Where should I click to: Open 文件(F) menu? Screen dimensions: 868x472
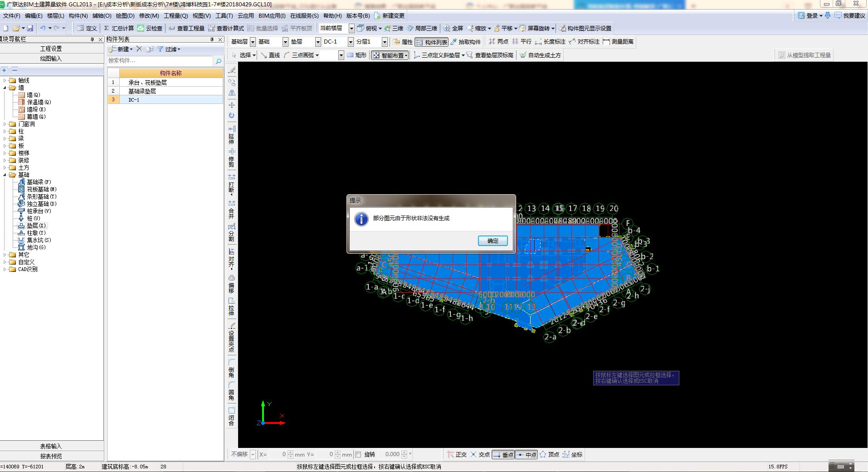12,15
